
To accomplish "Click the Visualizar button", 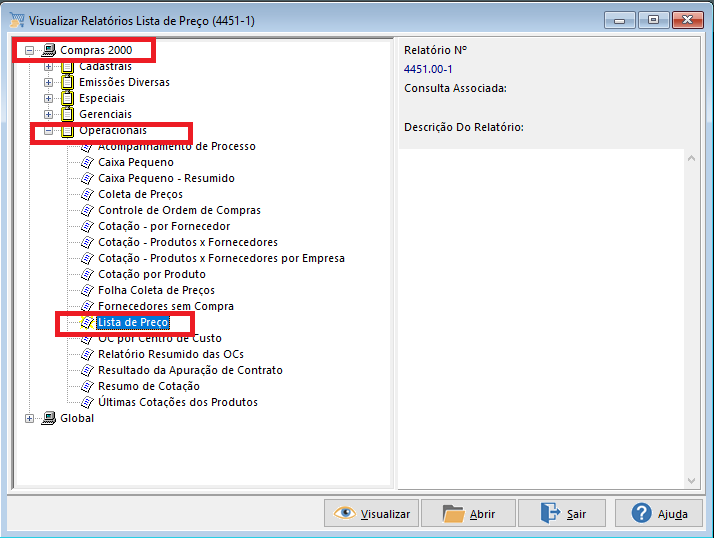I will 371,513.
